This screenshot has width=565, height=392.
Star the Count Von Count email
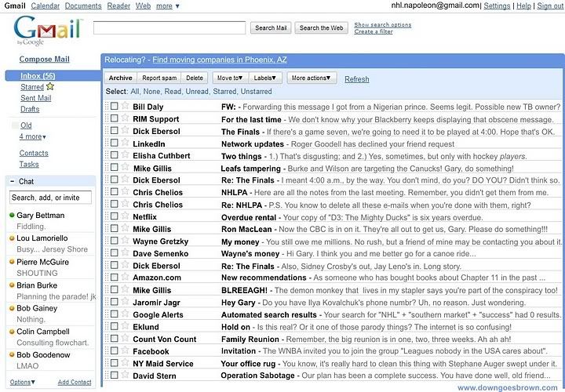point(125,338)
